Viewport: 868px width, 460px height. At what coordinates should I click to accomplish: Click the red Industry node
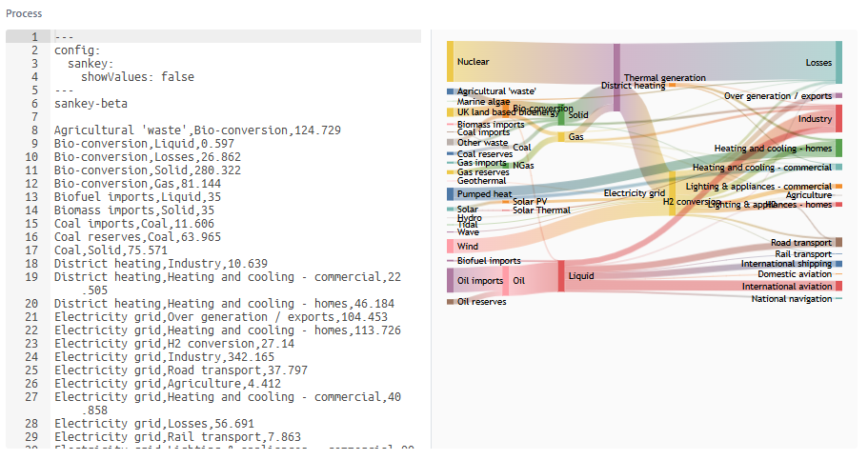tap(838, 118)
